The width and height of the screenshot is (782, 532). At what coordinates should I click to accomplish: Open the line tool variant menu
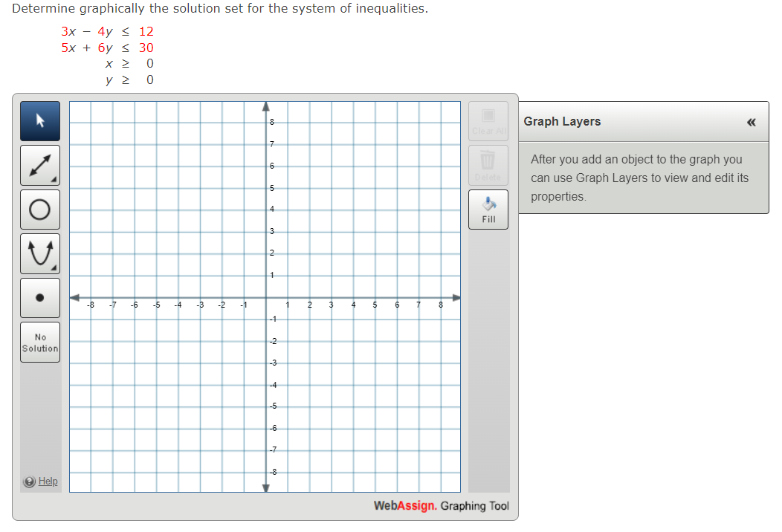pyautogui.click(x=52, y=178)
